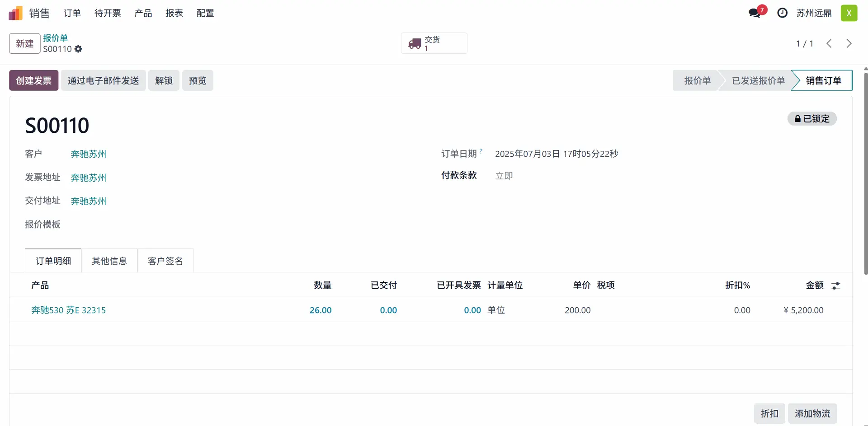Open the messages chat icon
Image resolution: width=868 pixels, height=426 pixels.
pos(755,13)
